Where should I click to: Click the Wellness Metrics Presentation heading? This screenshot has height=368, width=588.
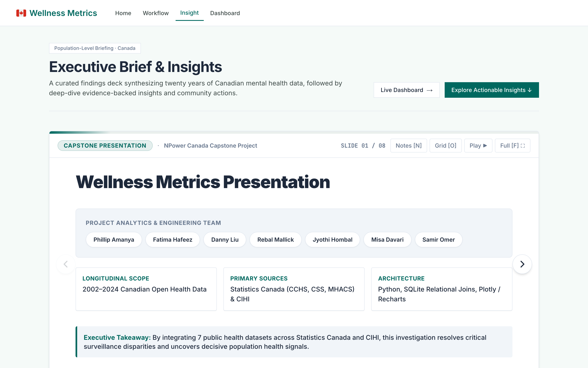coord(203,182)
